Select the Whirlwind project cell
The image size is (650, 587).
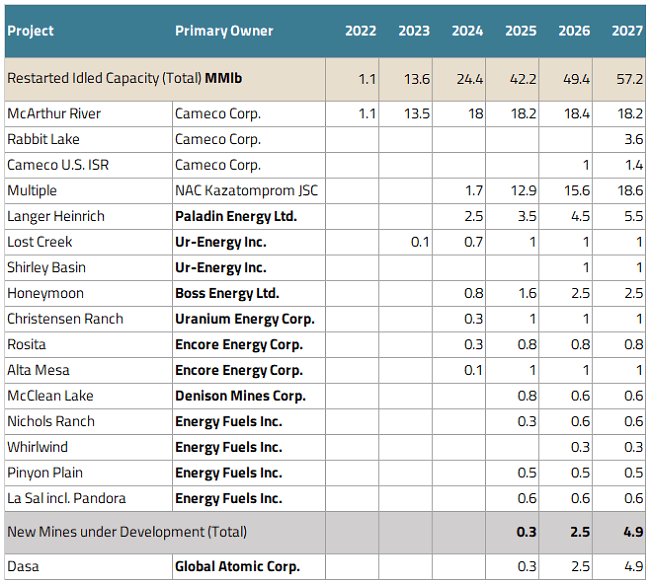pyautogui.click(x=89, y=447)
